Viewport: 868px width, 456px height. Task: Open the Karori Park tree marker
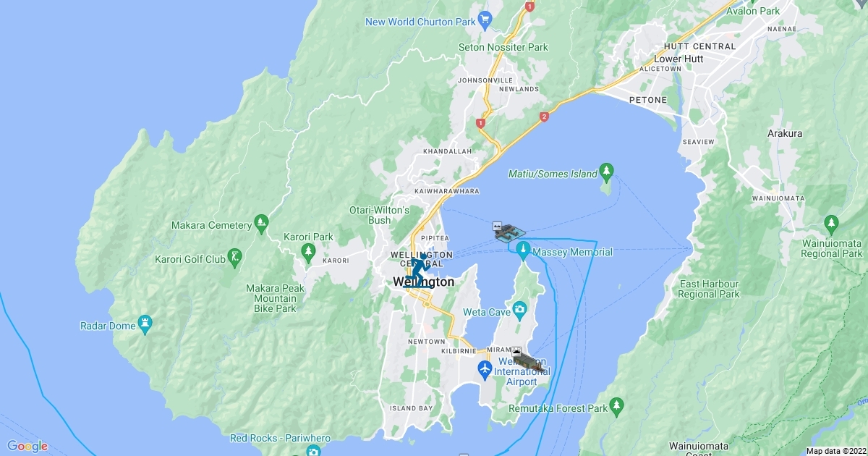tap(309, 250)
